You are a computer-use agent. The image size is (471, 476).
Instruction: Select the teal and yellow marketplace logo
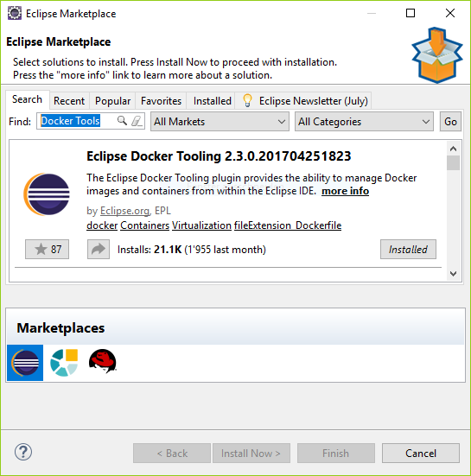coord(64,363)
